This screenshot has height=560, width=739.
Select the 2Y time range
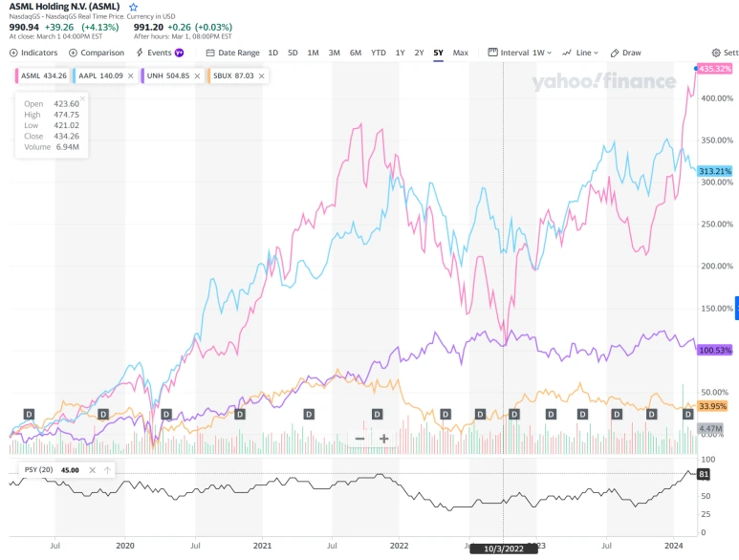419,53
